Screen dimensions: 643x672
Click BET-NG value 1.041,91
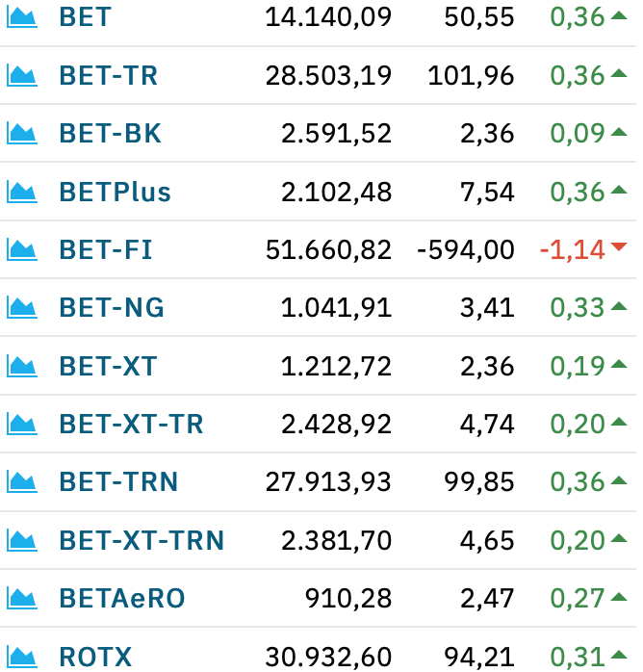pos(336,308)
